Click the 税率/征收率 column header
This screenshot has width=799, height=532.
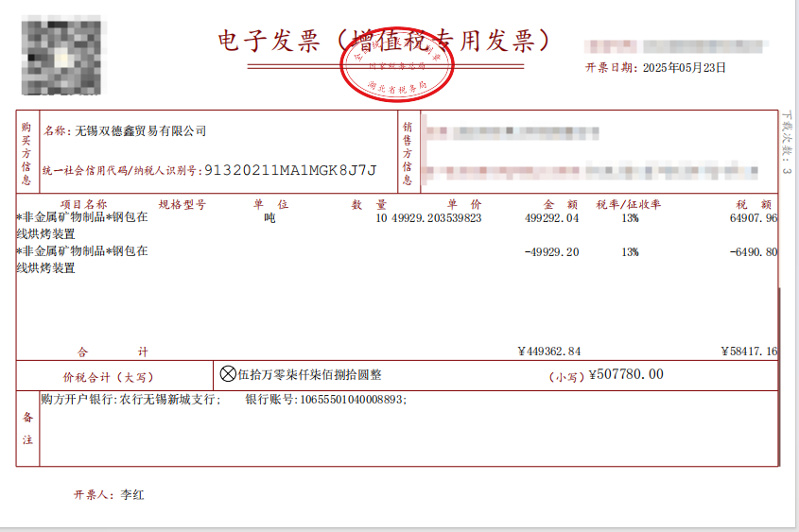tap(629, 205)
